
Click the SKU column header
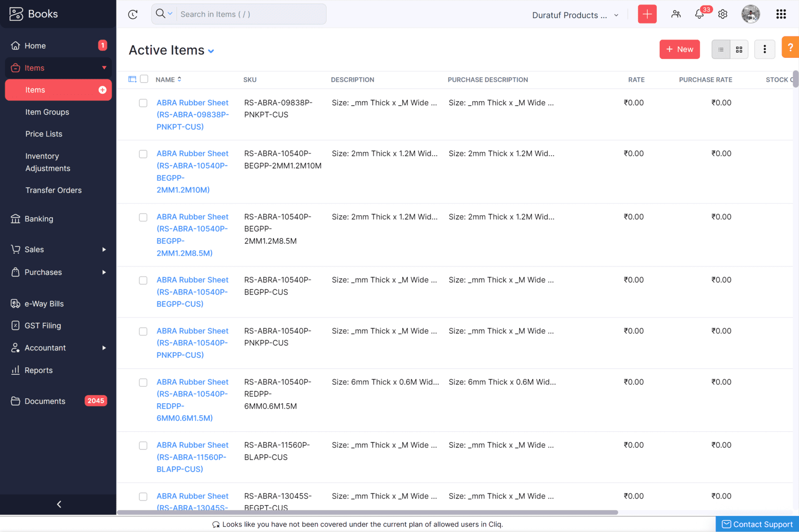pos(250,80)
